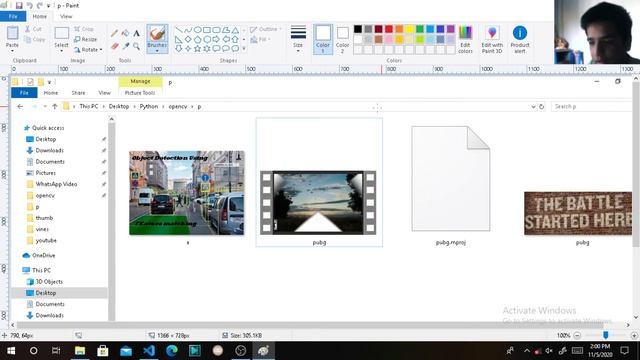640x360 pixels.
Task: Click the Undo arrow in the title bar
Action: coord(29,6)
